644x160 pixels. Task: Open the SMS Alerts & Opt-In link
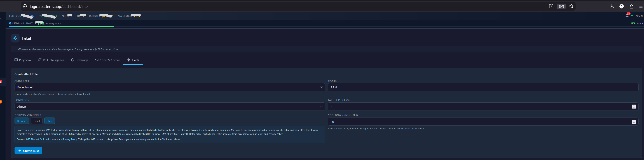[x=36, y=139]
